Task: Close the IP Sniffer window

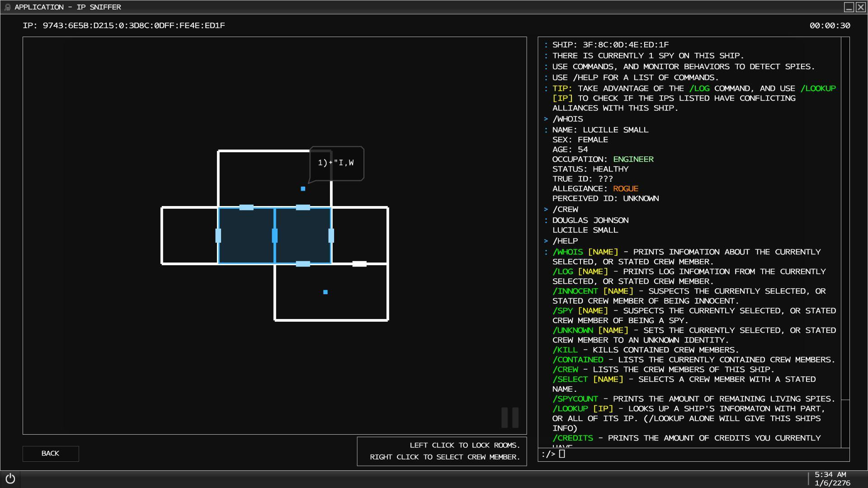Action: point(861,7)
